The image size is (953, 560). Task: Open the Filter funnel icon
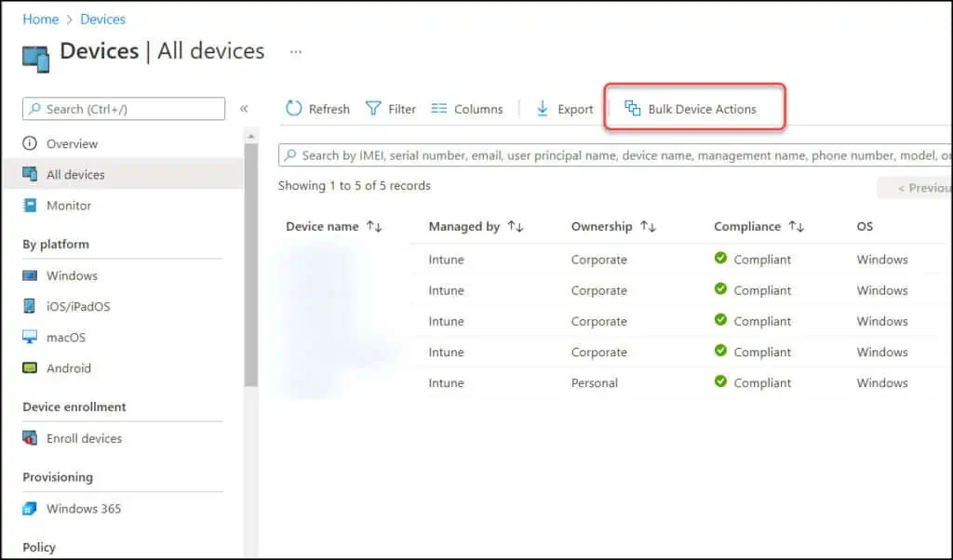[373, 108]
